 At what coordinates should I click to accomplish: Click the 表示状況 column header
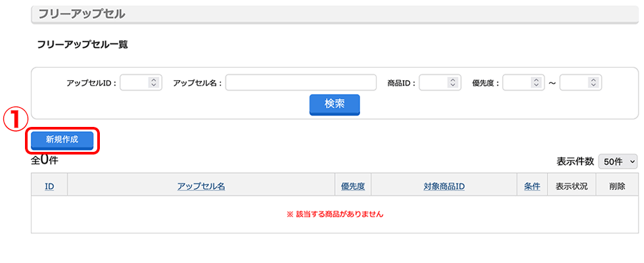[572, 186]
